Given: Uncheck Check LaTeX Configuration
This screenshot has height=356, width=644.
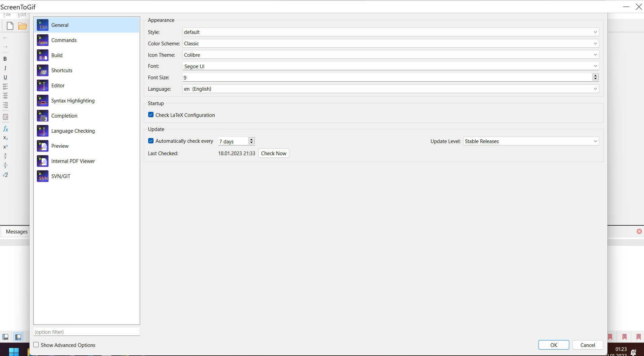Looking at the screenshot, I should 151,115.
